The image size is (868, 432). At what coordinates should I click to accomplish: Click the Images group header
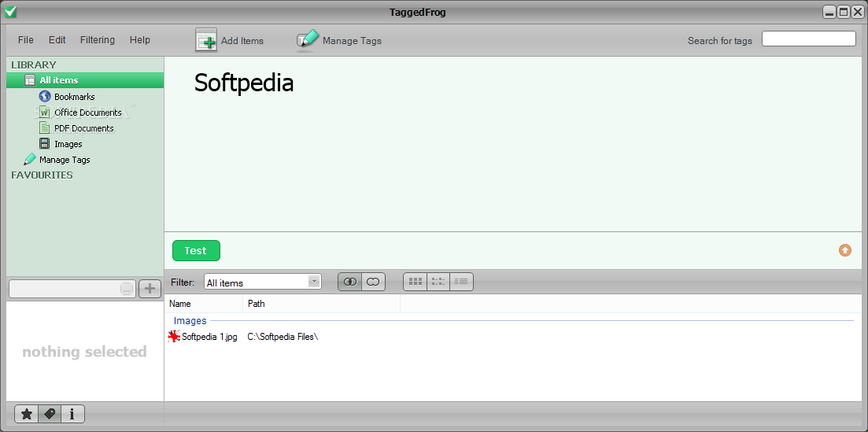(190, 321)
